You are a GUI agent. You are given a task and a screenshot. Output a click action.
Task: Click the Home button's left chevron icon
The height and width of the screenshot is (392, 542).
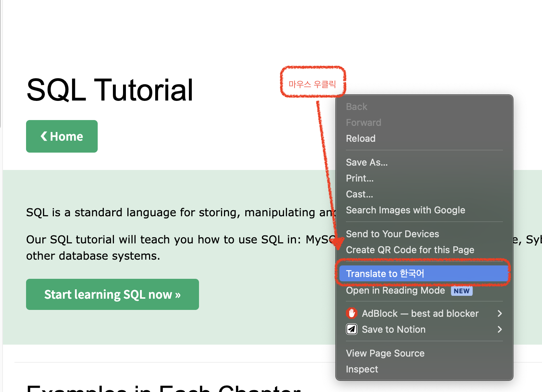pyautogui.click(x=44, y=136)
